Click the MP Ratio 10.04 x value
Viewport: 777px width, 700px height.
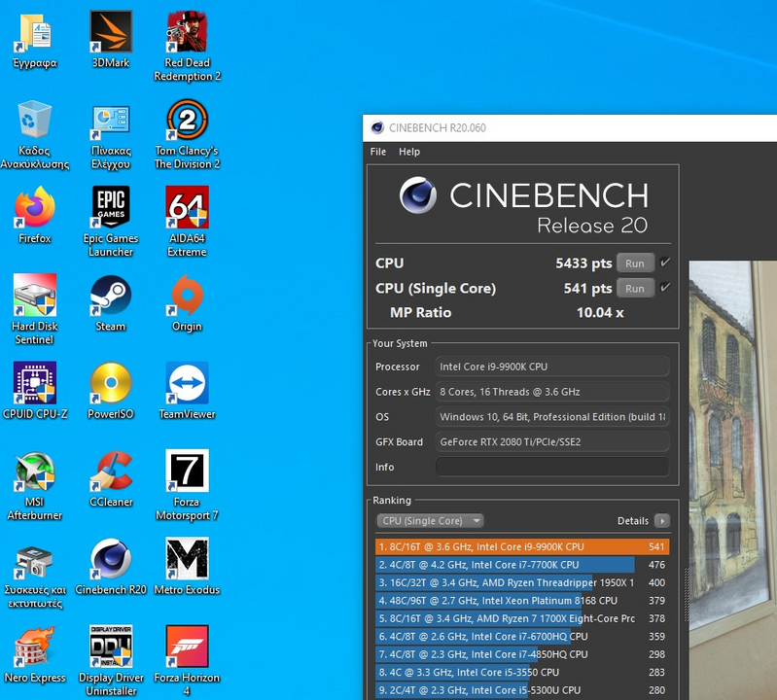click(x=600, y=313)
